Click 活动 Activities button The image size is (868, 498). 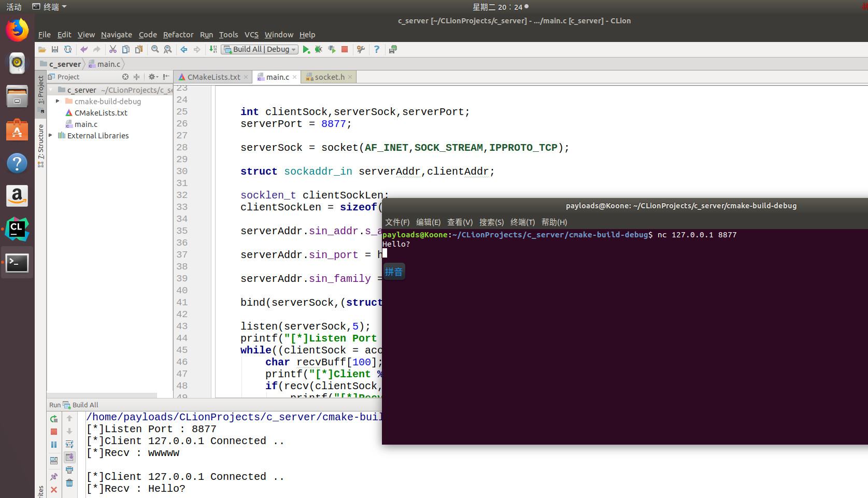click(14, 7)
